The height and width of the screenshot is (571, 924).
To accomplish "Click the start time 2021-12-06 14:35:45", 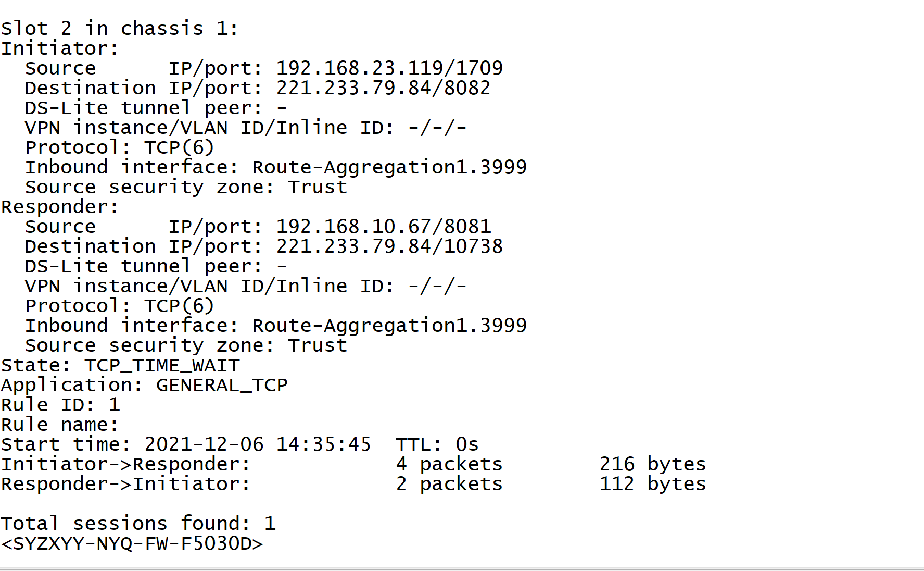I will click(x=257, y=444).
